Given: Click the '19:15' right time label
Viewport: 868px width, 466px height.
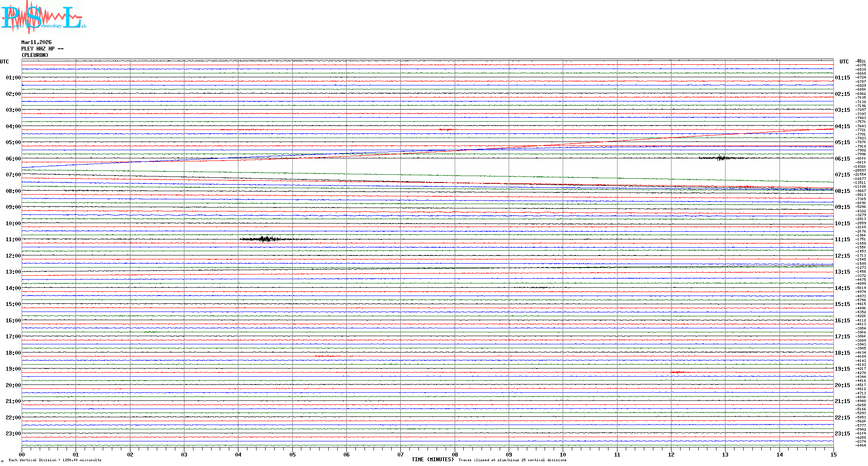Looking at the screenshot, I should 842,369.
